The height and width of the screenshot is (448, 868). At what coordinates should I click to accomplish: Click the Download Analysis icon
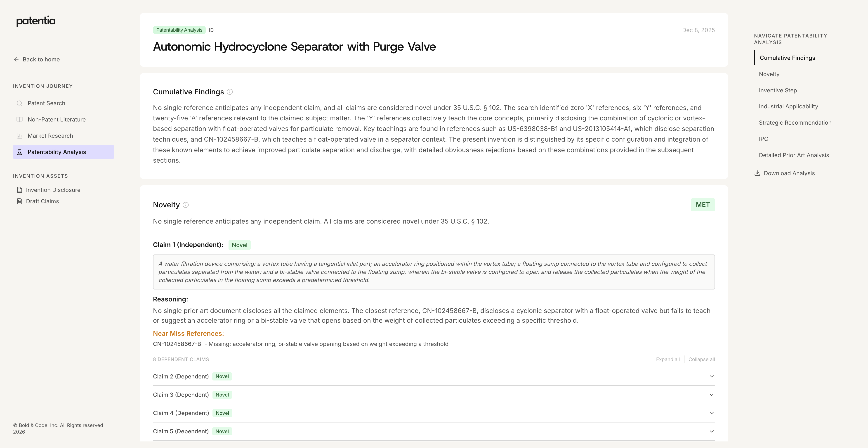coord(757,173)
